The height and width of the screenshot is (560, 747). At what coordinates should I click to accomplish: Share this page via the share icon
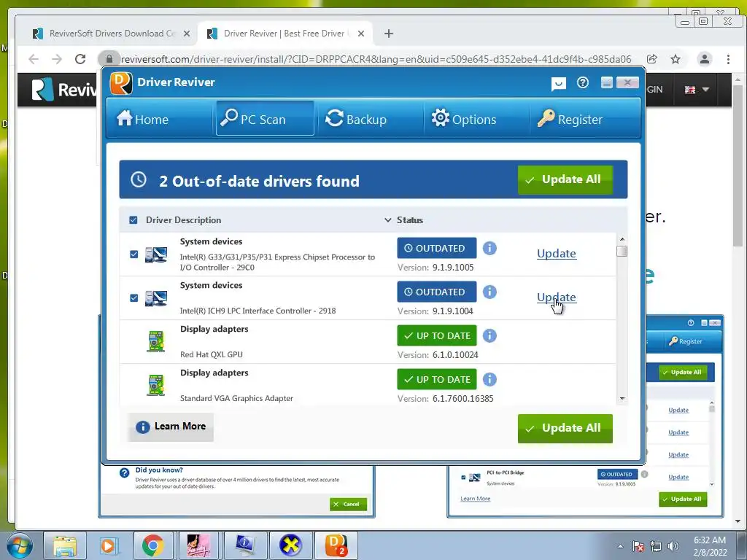click(x=651, y=59)
